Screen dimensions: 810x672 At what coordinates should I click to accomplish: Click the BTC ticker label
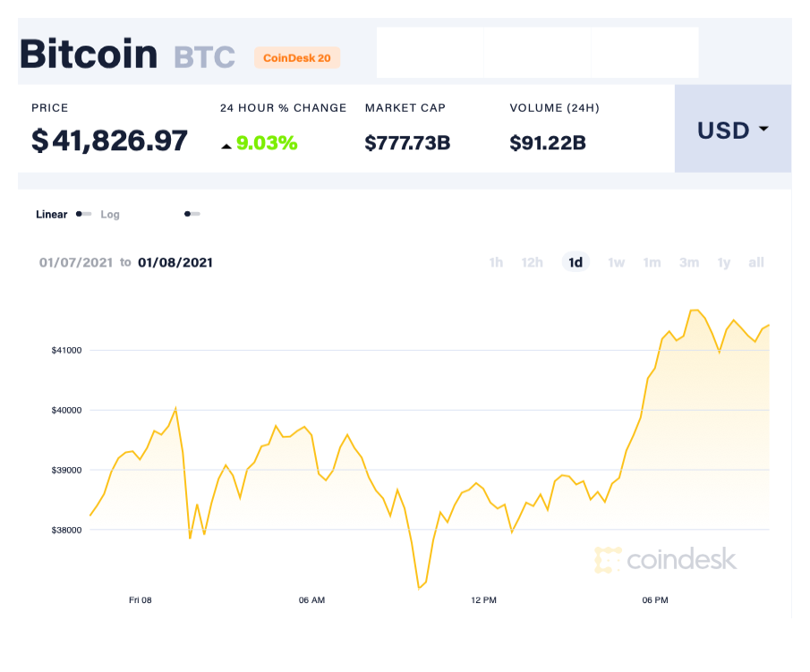[204, 56]
